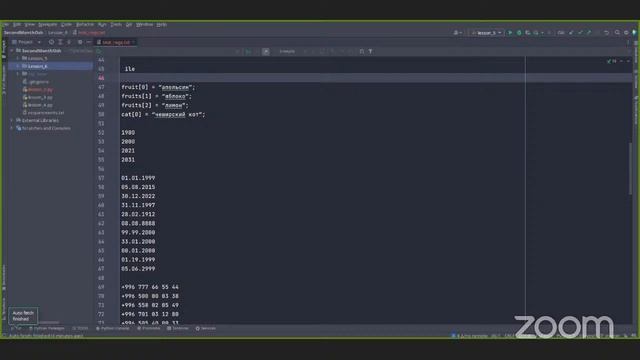The image size is (640, 360).
Task: Open Python Packages tool window
Action: tap(47, 328)
